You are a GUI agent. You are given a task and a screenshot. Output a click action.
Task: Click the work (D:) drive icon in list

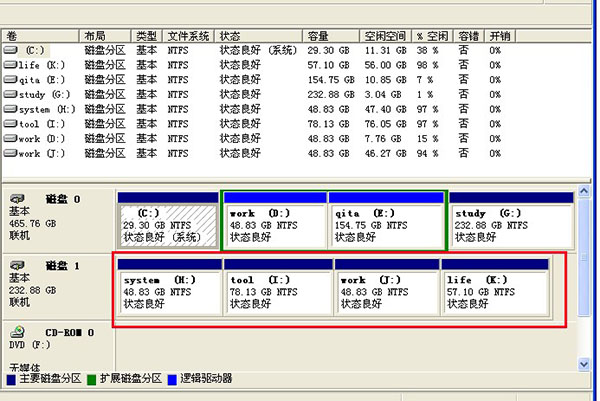click(11, 140)
